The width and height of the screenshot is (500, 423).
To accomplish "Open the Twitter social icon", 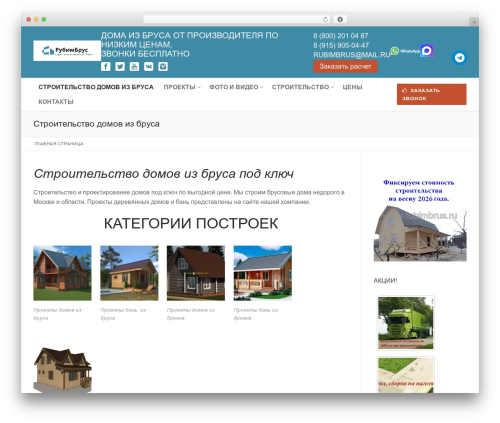I will tap(120, 66).
